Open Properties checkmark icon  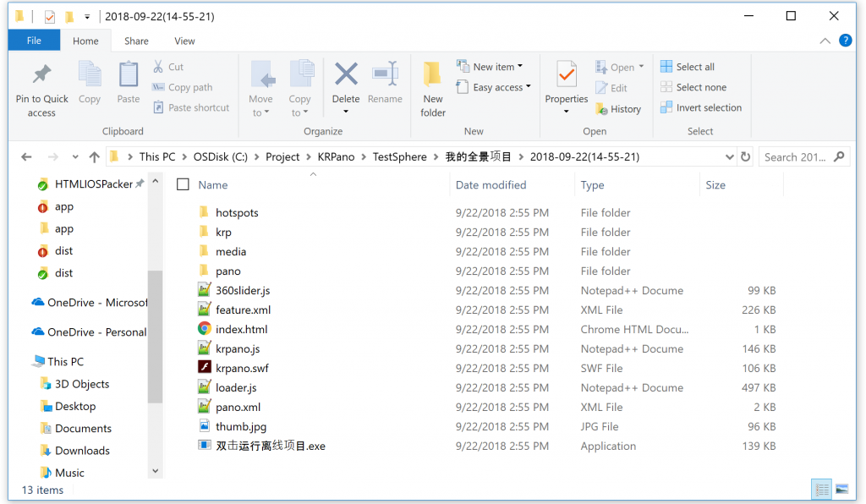click(567, 75)
